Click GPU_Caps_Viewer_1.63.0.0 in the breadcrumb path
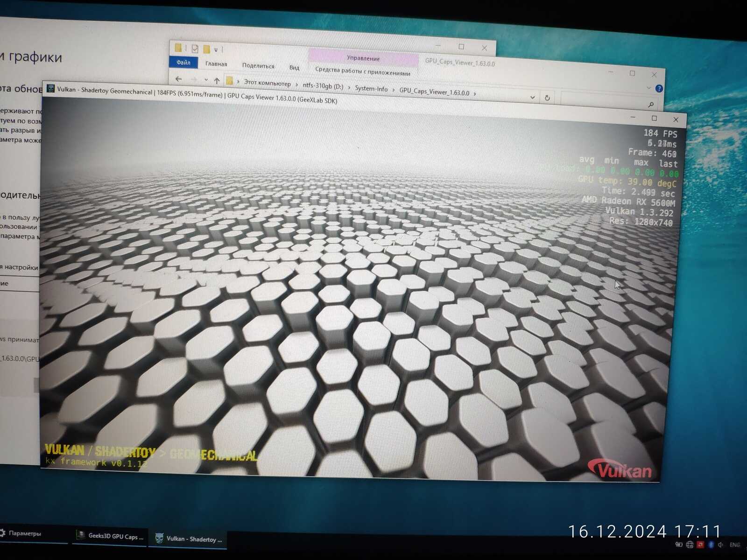Image resolution: width=747 pixels, height=560 pixels. tap(434, 92)
